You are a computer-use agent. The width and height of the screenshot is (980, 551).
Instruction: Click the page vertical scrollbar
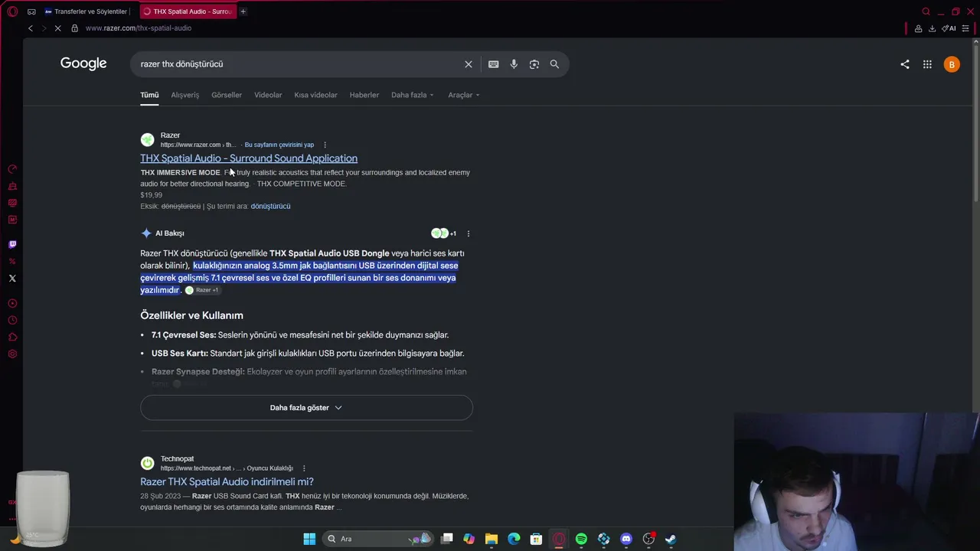tap(975, 122)
